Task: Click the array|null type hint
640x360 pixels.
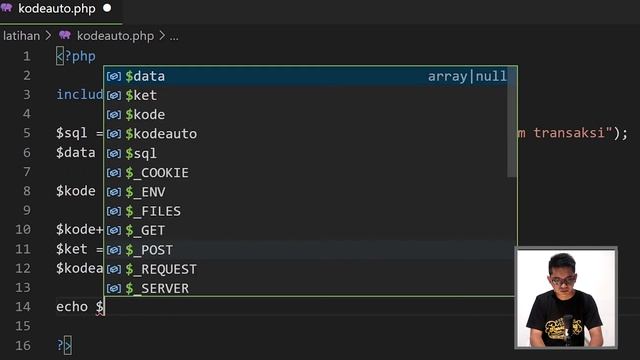Action: click(x=467, y=76)
